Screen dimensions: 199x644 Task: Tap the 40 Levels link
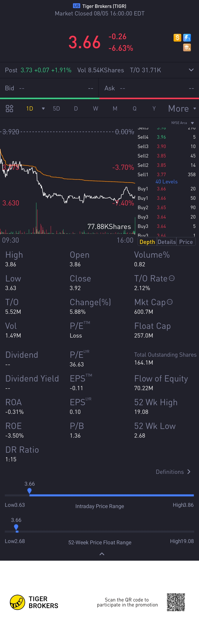166,182
